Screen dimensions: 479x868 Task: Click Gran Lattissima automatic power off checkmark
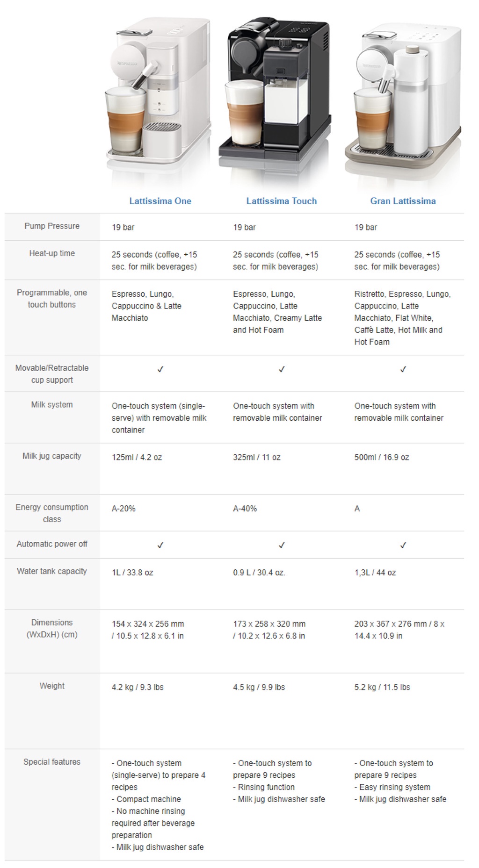click(x=403, y=545)
